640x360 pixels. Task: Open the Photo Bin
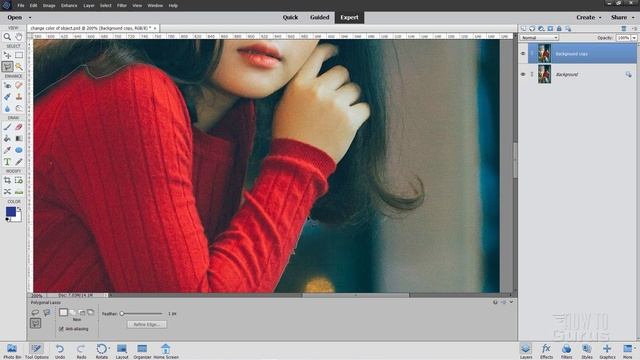coord(12,351)
